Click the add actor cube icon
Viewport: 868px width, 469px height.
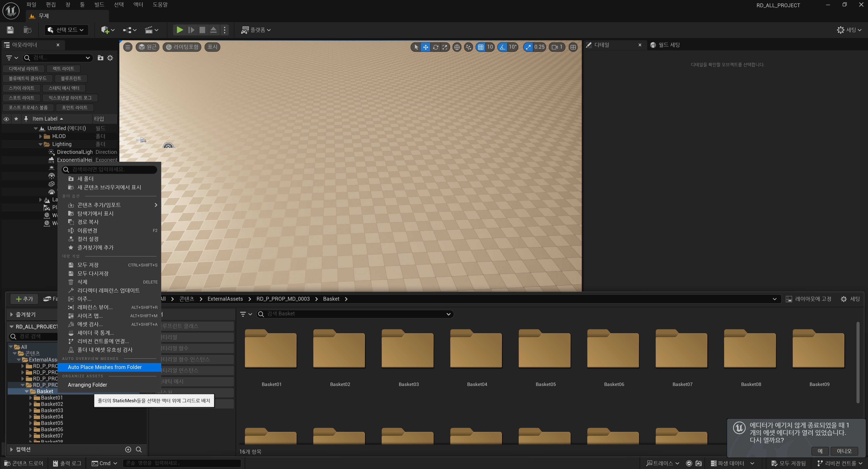click(105, 30)
